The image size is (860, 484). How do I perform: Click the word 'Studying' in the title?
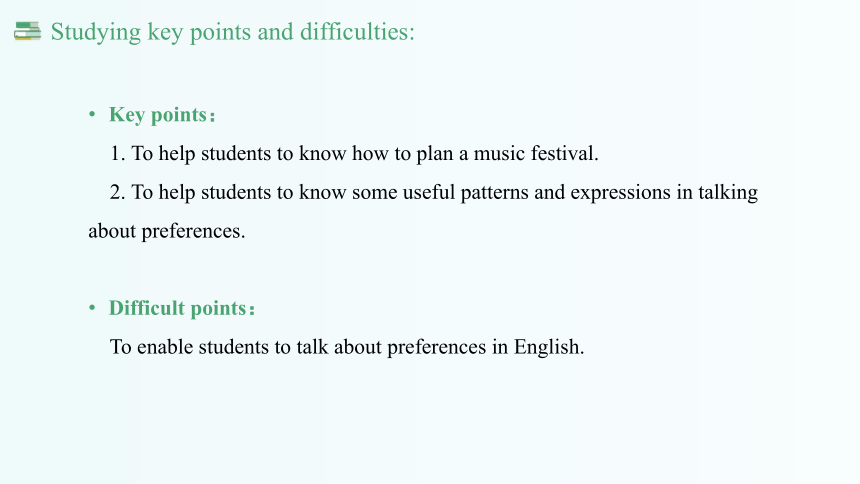pos(96,32)
